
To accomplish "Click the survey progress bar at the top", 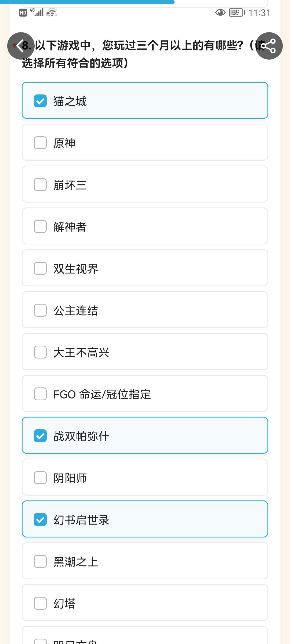I will (x=87, y=2).
